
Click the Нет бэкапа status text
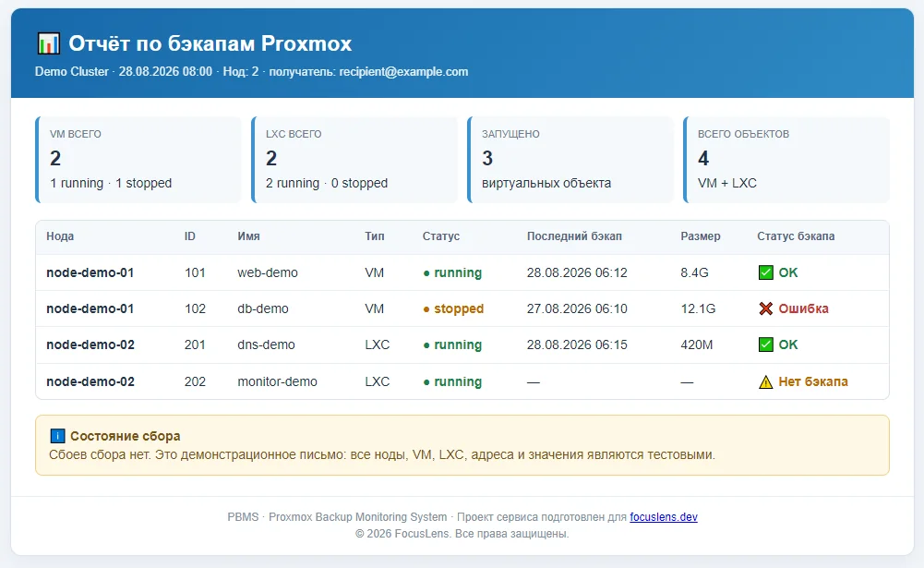(813, 381)
